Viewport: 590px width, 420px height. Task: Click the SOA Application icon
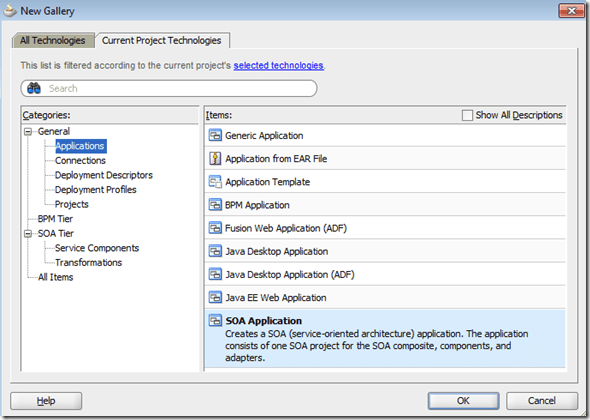tap(215, 321)
